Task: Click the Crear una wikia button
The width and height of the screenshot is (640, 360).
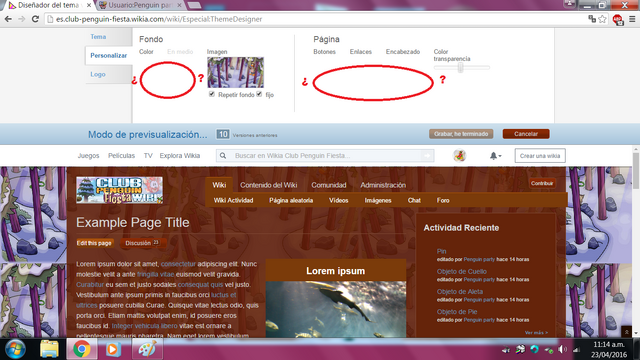Action: point(540,156)
